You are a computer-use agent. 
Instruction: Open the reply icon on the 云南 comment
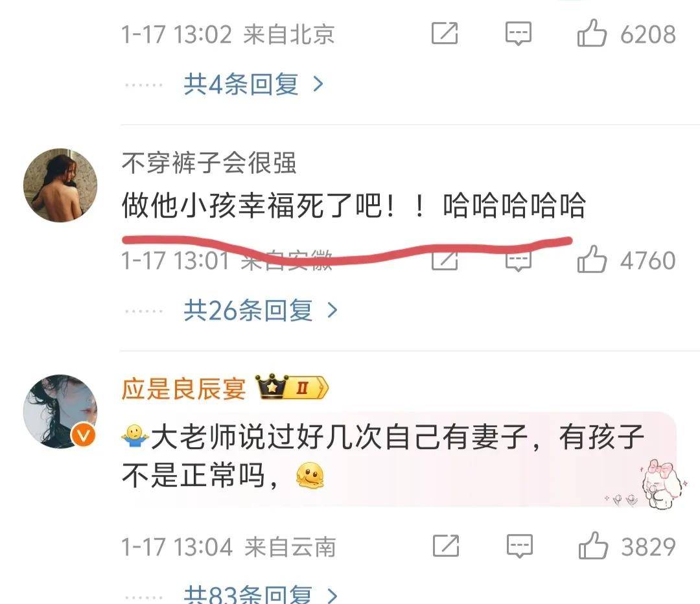click(x=519, y=546)
